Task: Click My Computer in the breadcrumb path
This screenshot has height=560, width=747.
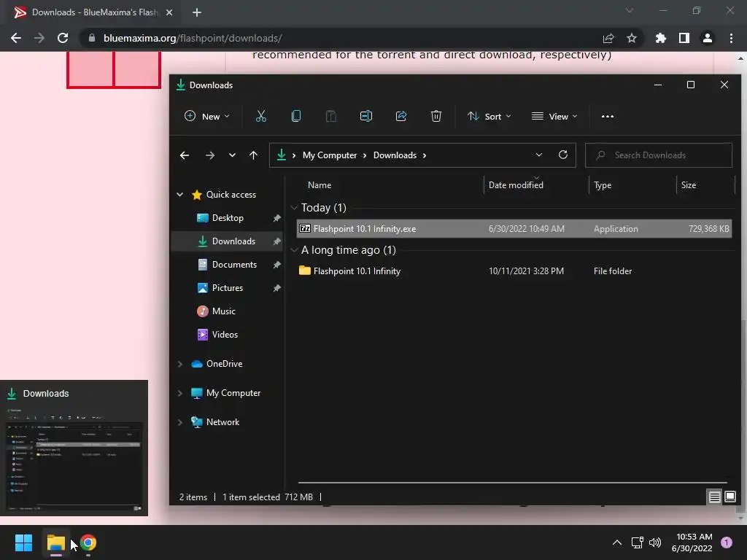Action: [330, 155]
